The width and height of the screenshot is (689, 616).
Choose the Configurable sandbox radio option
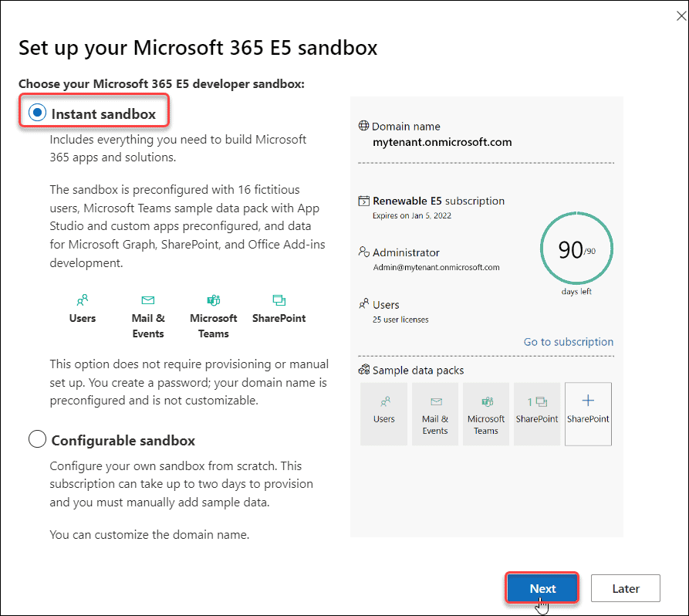click(x=37, y=438)
